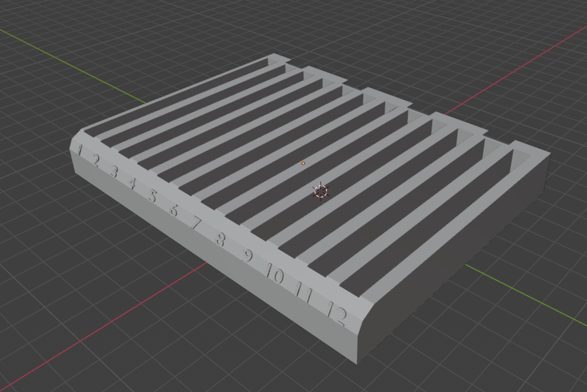Click the embossed number "8" on the model
587x392 pixels.
click(221, 239)
